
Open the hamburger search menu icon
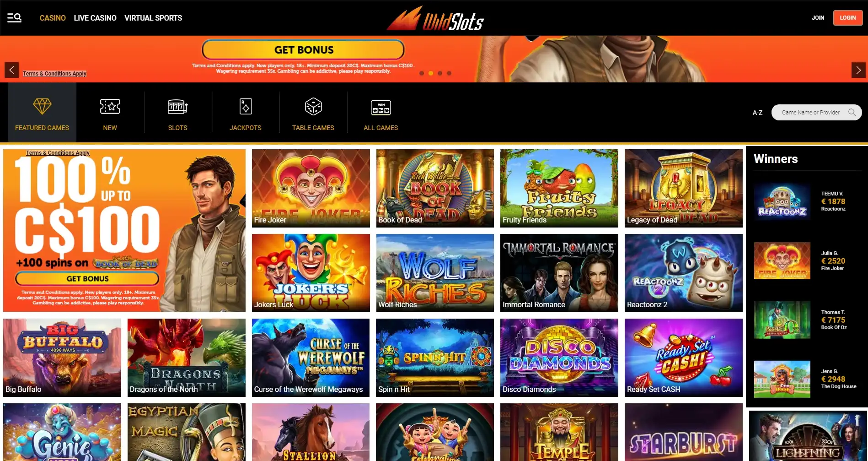coord(14,18)
